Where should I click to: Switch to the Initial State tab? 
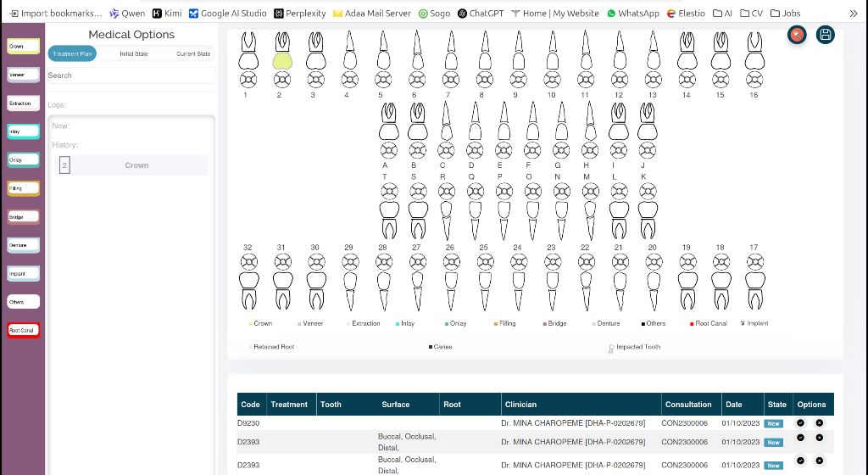tap(133, 53)
